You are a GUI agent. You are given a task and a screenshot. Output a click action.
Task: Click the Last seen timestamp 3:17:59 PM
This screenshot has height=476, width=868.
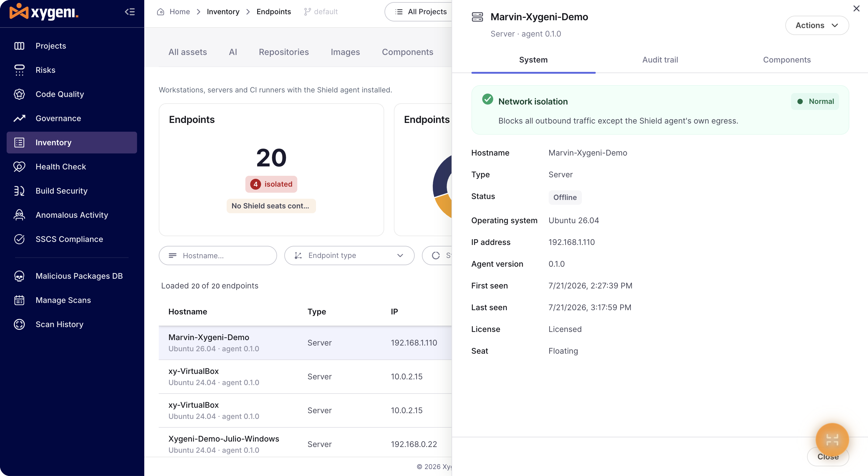(590, 307)
